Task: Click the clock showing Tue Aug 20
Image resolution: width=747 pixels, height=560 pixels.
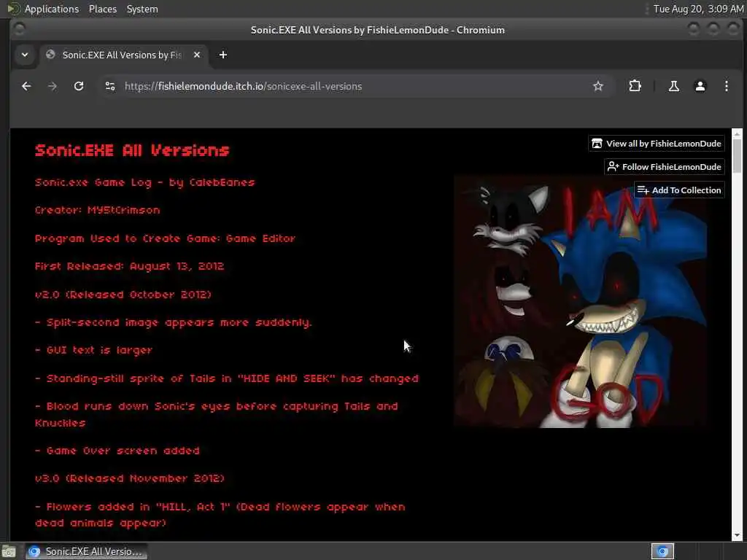Action: [698, 9]
